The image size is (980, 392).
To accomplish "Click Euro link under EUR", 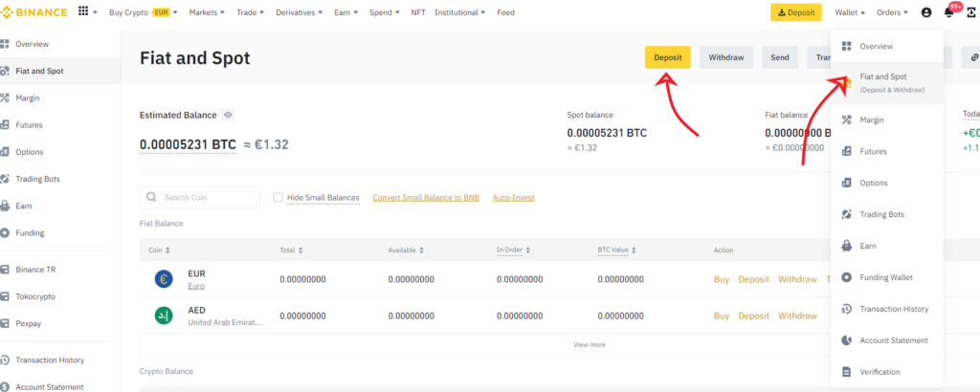I will point(195,286).
